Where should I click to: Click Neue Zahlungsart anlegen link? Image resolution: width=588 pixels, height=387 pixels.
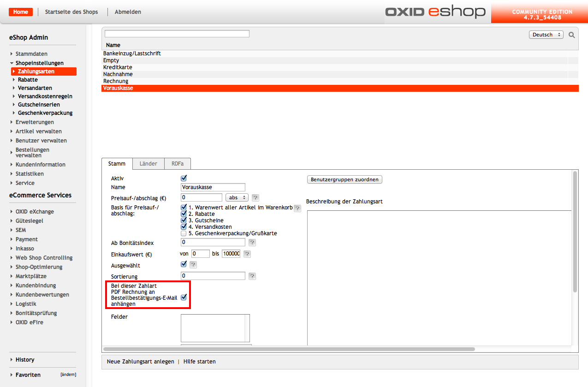coord(140,362)
